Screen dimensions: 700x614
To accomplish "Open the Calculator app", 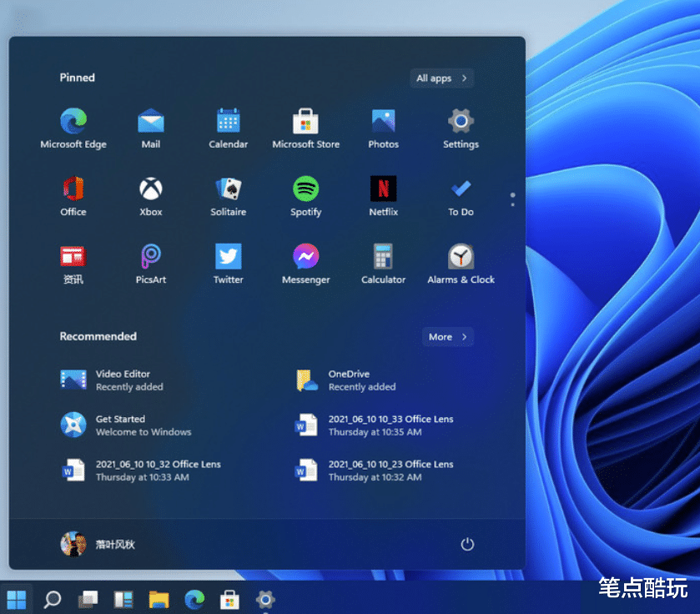I will [x=383, y=256].
